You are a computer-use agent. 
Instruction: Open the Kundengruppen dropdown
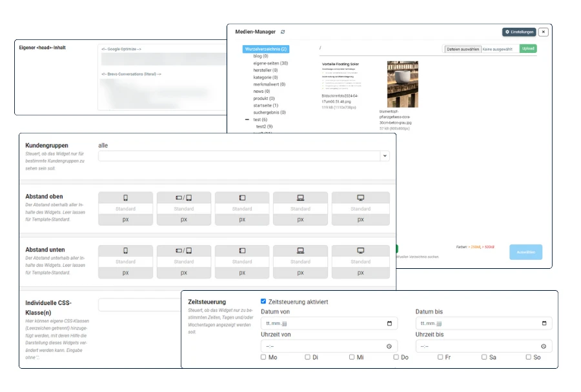click(385, 155)
